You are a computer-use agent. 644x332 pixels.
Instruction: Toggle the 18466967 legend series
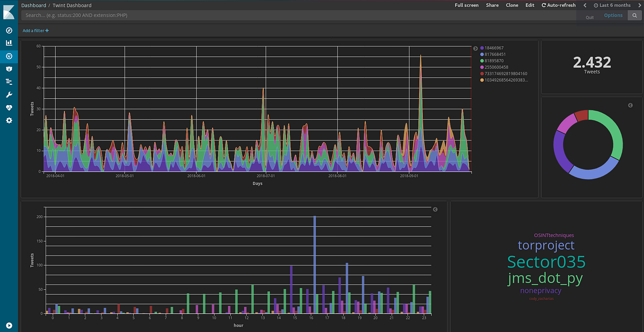pos(493,48)
